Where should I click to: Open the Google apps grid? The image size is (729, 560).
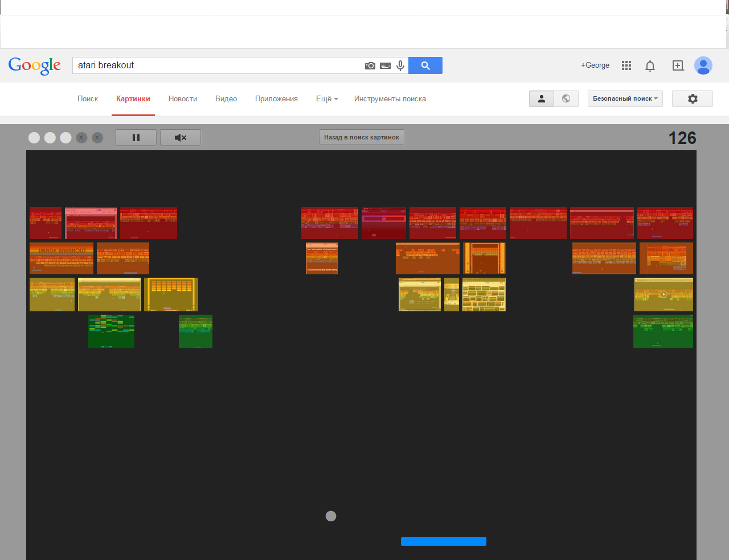pyautogui.click(x=626, y=65)
